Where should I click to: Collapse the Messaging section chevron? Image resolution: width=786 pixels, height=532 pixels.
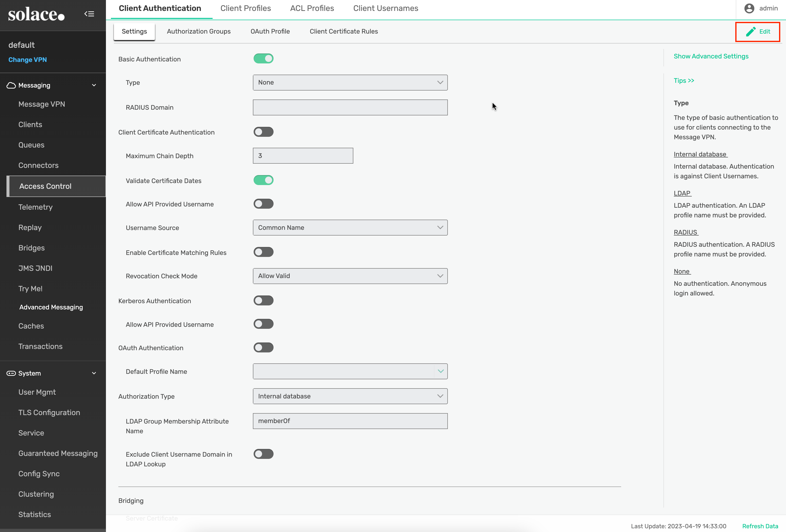click(x=94, y=85)
